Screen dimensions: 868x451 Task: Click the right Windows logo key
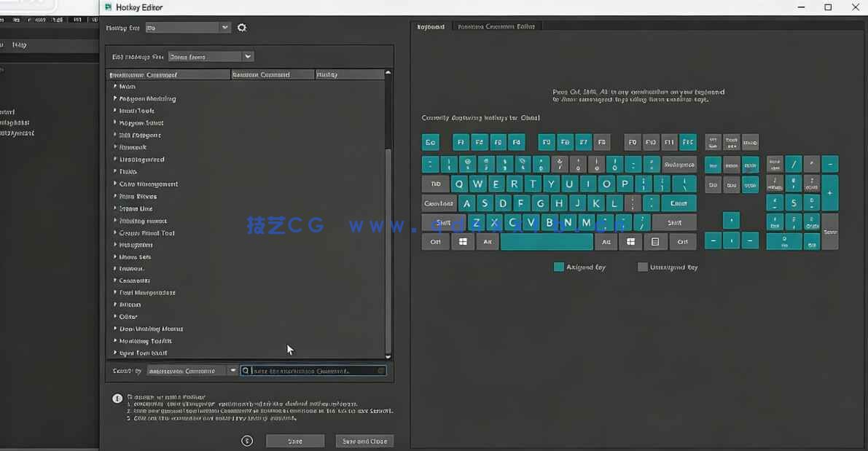(x=630, y=242)
